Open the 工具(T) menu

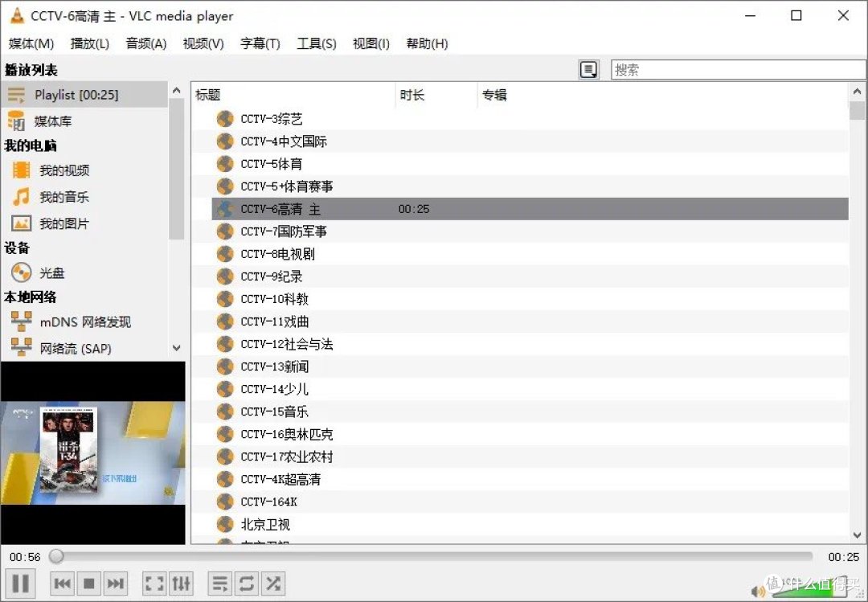(316, 44)
